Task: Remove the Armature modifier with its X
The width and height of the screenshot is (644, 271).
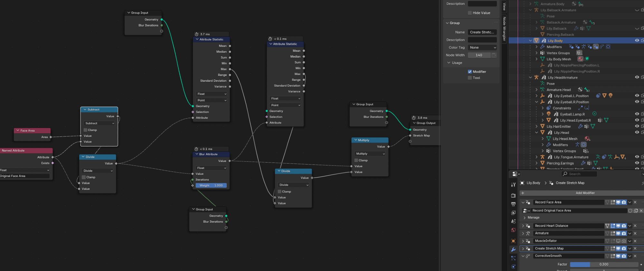Action: tap(635, 233)
